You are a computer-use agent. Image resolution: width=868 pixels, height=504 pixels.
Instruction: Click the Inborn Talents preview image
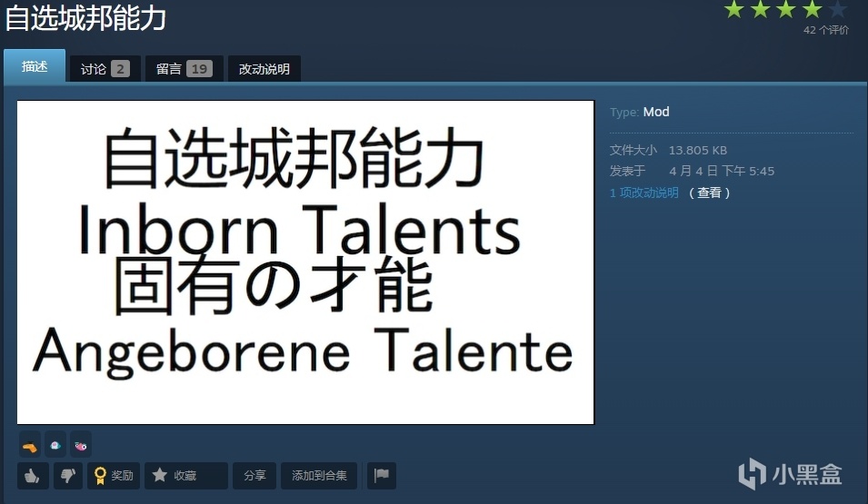point(305,262)
